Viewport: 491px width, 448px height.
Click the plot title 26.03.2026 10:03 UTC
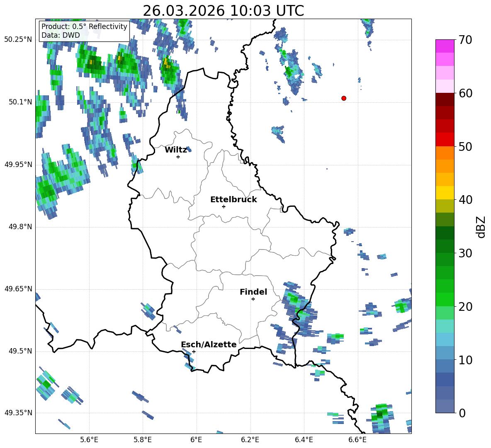click(x=223, y=11)
